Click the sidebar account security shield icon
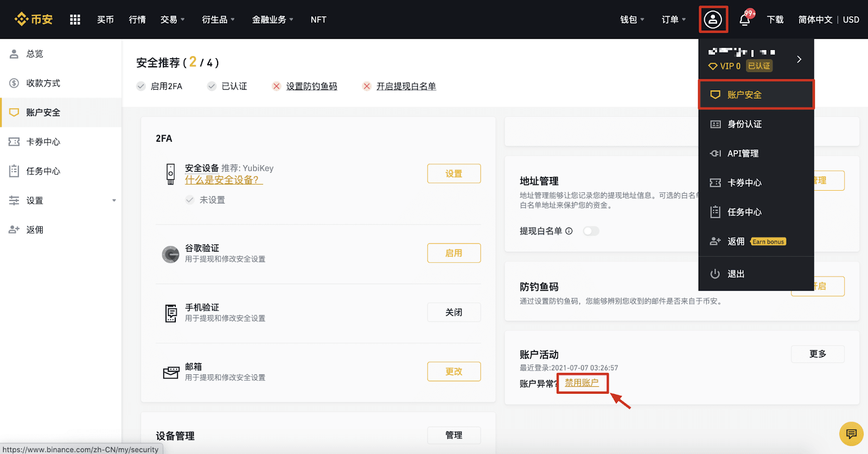 [14, 112]
